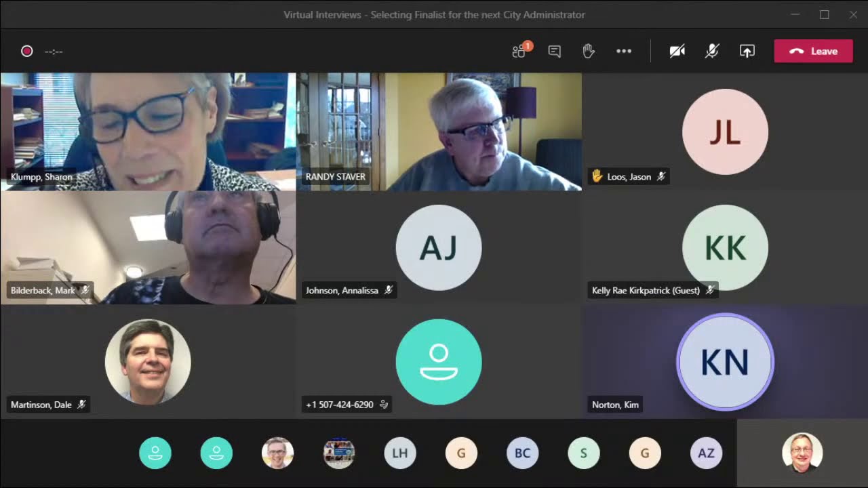Toggle the camera on
Screen dimensions: 868x488
point(677,51)
